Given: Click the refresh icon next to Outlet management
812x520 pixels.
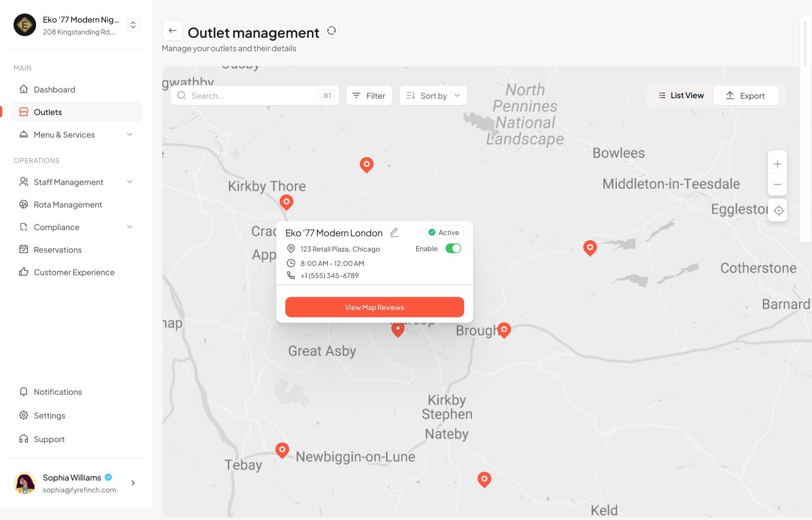Looking at the screenshot, I should pos(332,30).
